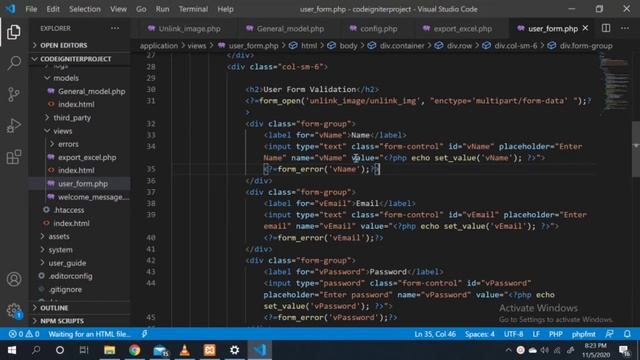
Task: Click the Split Editor Right icon
Action: click(x=606, y=28)
